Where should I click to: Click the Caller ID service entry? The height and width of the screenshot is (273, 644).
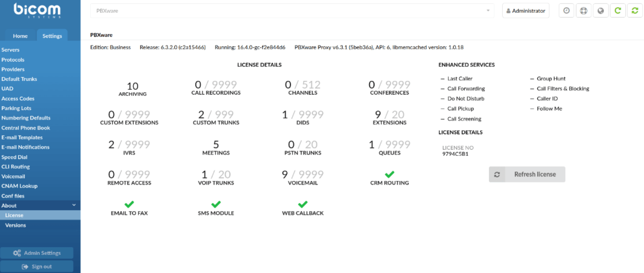coord(547,99)
